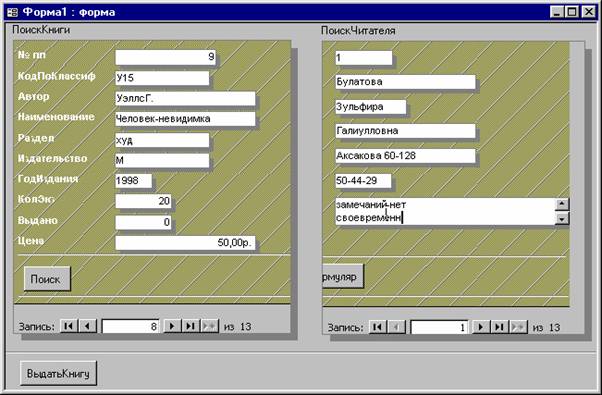This screenshot has height=395, width=602.
Task: Click the Цена field with 50,00р.
Action: pos(185,243)
